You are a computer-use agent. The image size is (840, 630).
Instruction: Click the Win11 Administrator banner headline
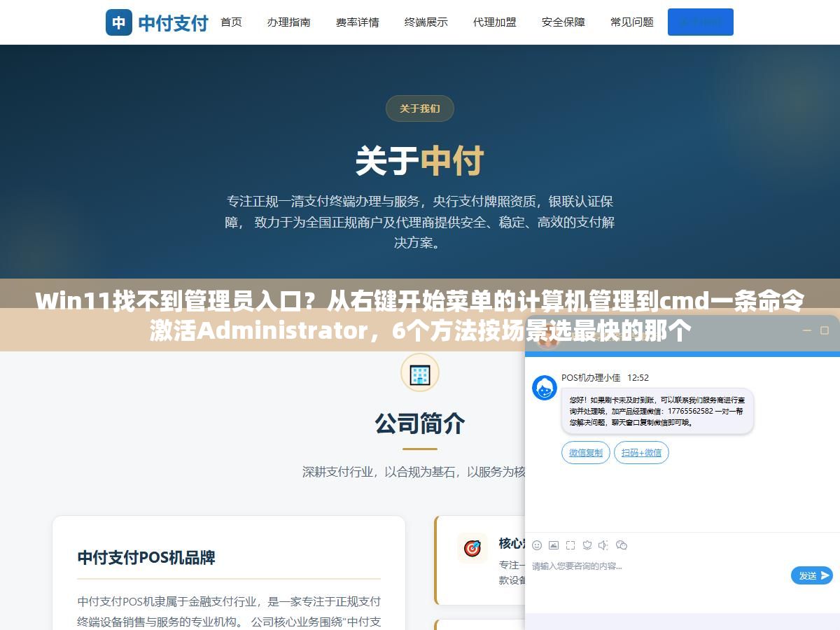pyautogui.click(x=420, y=315)
